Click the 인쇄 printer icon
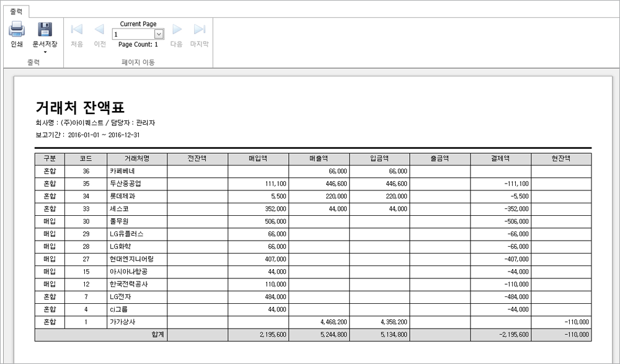The image size is (620, 364). coord(17,29)
